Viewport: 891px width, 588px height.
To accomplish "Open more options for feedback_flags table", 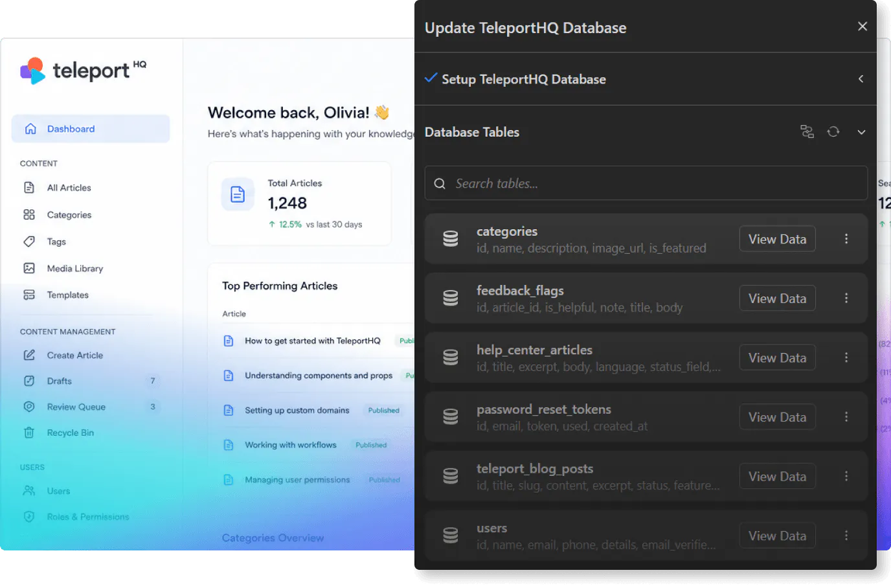I will pos(846,299).
